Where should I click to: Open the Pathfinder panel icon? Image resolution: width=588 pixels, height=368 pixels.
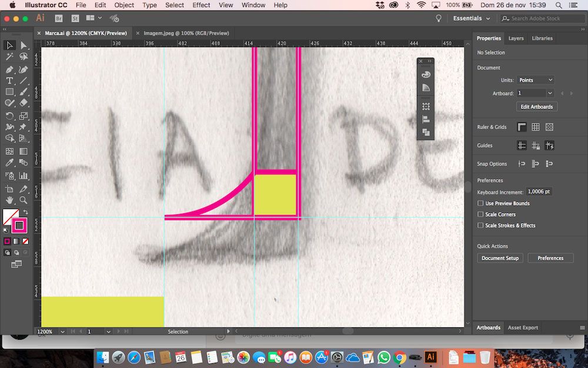click(426, 132)
